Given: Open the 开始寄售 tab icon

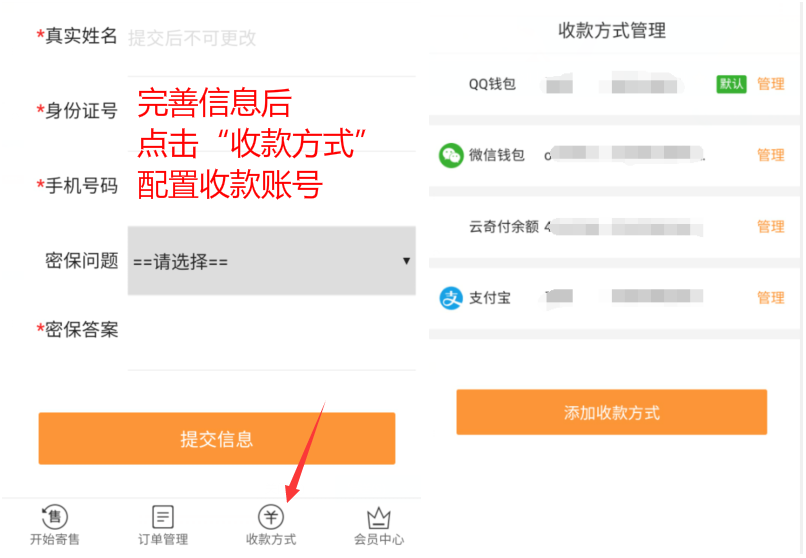Looking at the screenshot, I should pos(54,516).
